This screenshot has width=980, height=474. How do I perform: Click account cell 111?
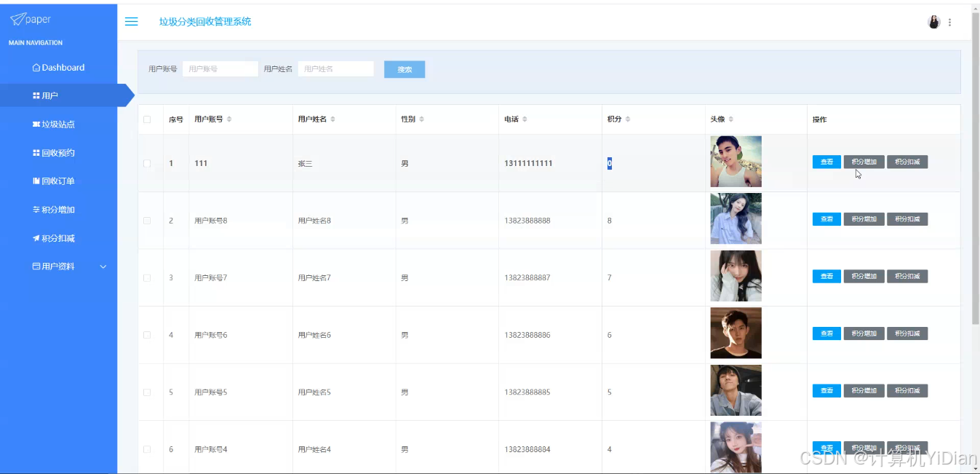201,163
